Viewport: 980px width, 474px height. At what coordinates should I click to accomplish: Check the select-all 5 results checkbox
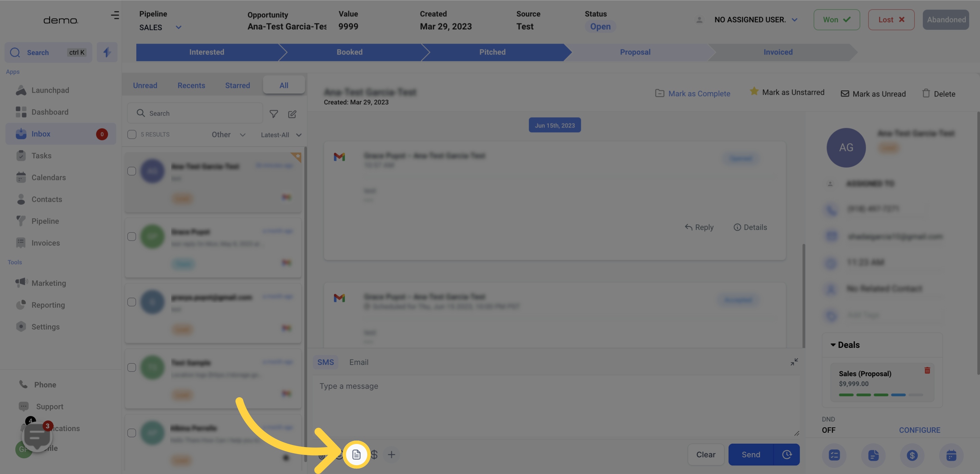point(132,134)
